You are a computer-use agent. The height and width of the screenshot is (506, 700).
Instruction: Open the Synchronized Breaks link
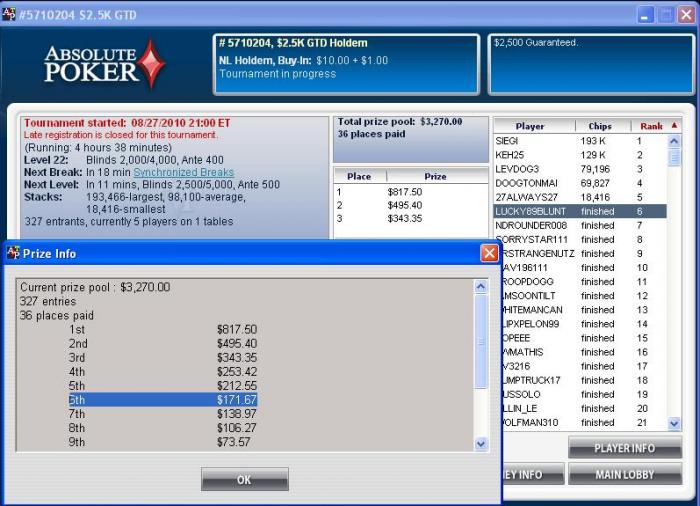[183, 172]
